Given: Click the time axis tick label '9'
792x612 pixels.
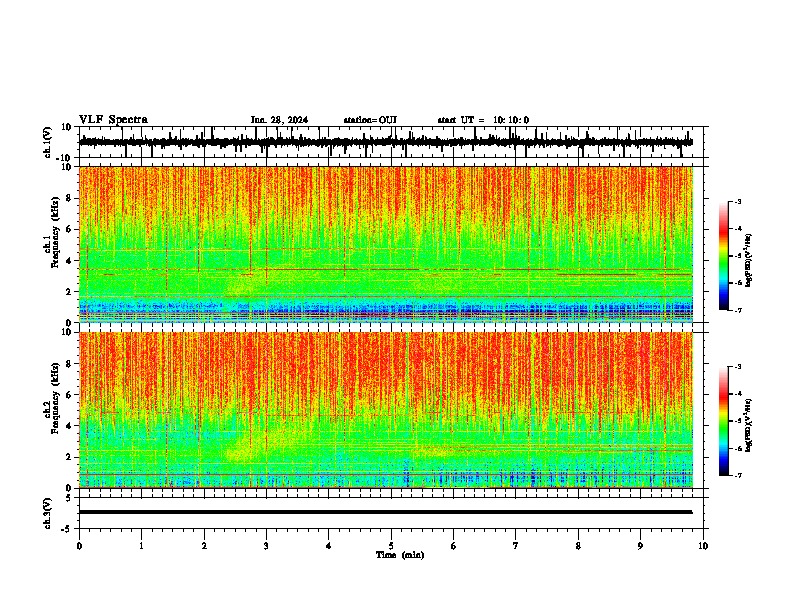Looking at the screenshot, I should [640, 546].
